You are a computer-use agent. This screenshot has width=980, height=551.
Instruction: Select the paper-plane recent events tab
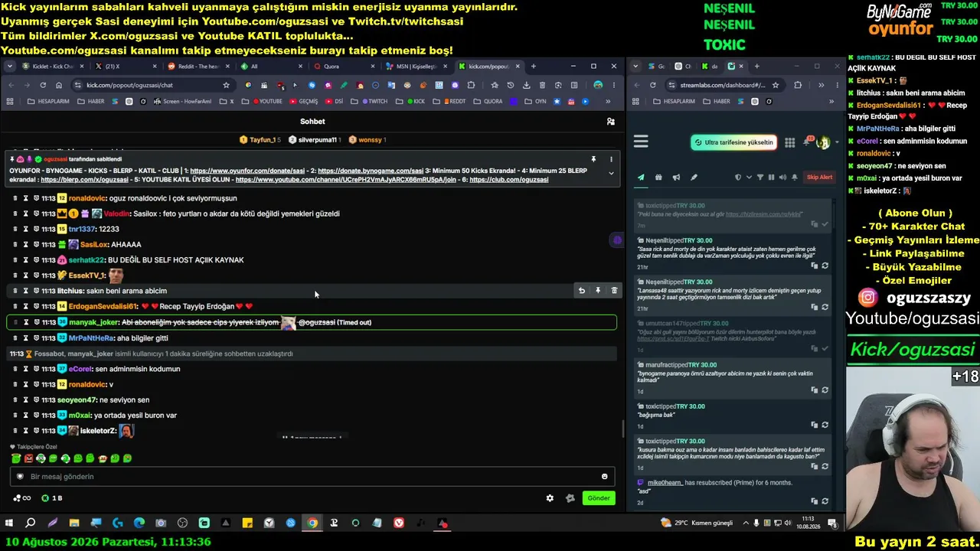[x=641, y=178]
